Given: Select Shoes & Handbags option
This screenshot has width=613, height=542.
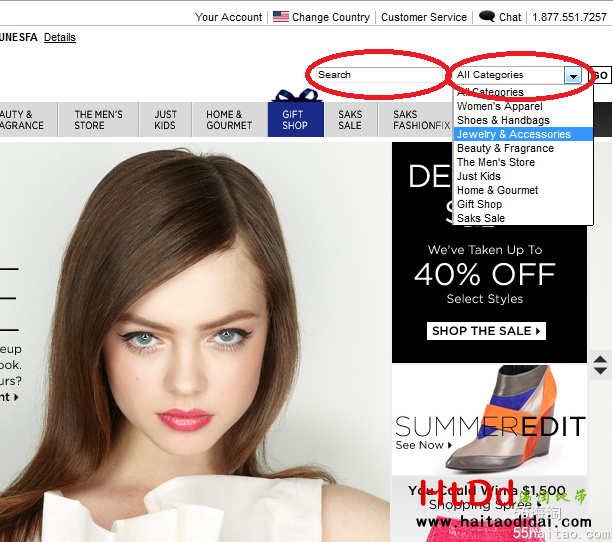Looking at the screenshot, I should tap(523, 120).
